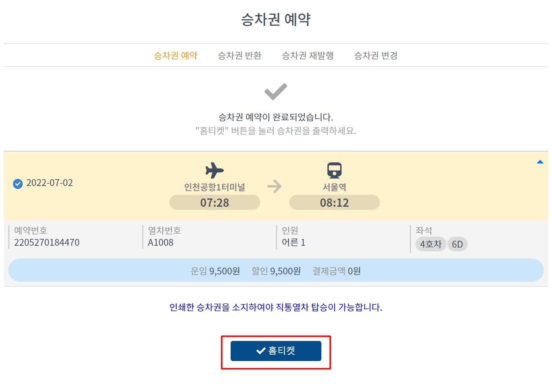
Task: Open the 승차권 예약 tab
Action: click(x=175, y=56)
